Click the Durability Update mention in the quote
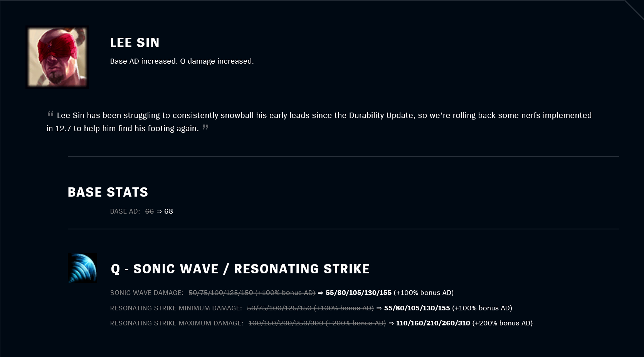Viewport: 644px width, 357px height. click(x=381, y=115)
